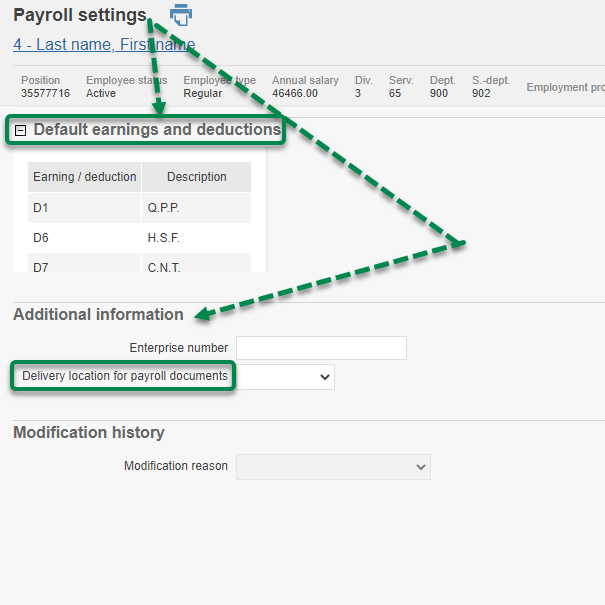Focus the Enterprise number input field

[321, 348]
